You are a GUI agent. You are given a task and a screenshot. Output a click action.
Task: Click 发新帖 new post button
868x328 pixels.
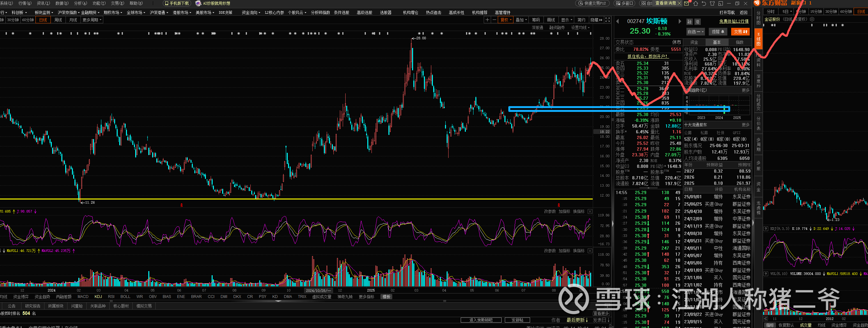coord(517,320)
